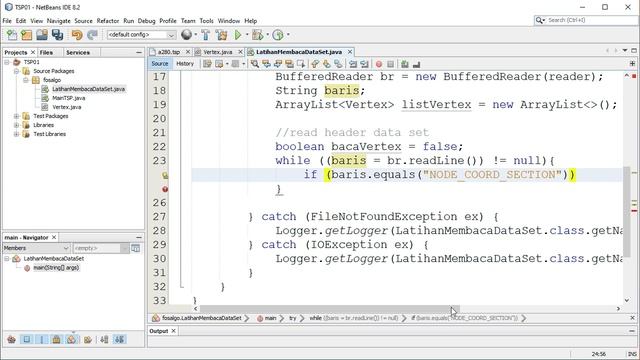
Task: Switch to the Vertex.java editor tab
Action: tap(218, 52)
